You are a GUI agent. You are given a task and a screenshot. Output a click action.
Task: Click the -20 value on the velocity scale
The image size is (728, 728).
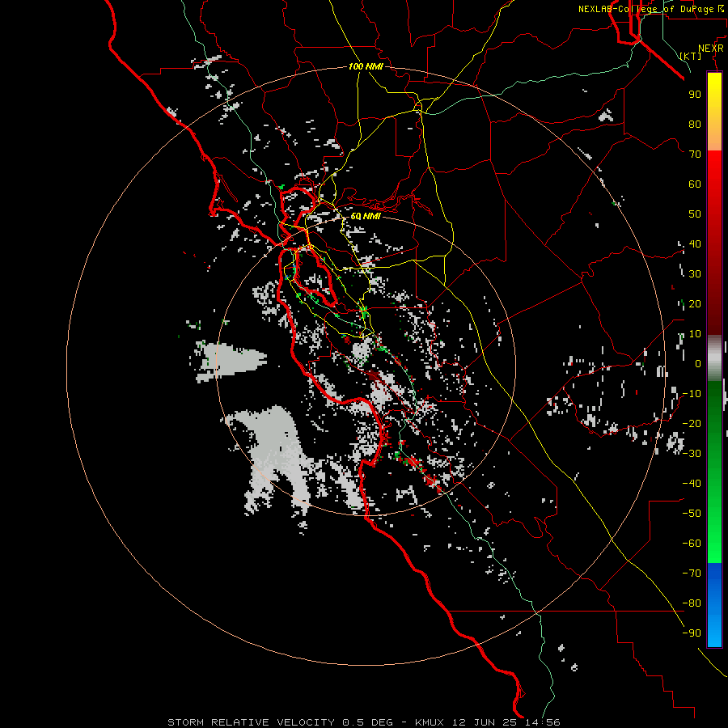coord(692,424)
